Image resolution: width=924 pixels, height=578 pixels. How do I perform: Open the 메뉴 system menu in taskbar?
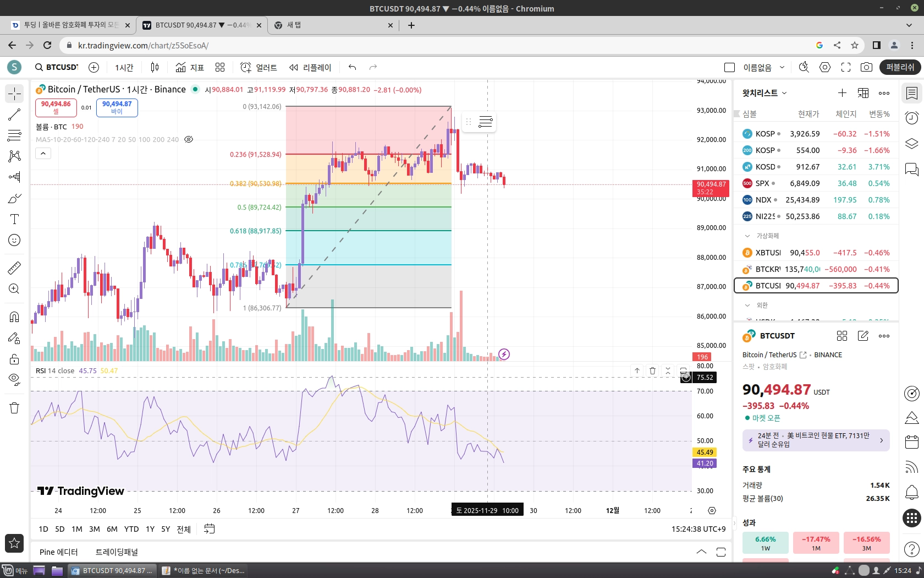(15, 571)
